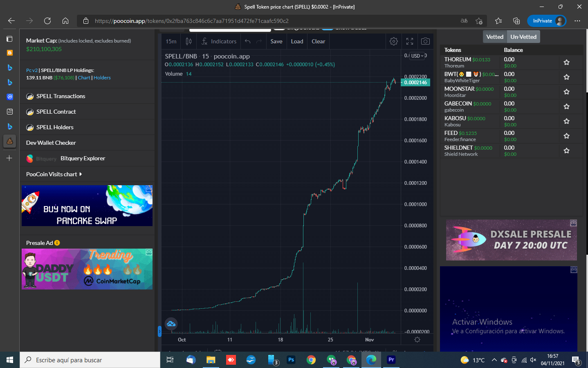
Task: Clear chart drawings
Action: click(318, 41)
